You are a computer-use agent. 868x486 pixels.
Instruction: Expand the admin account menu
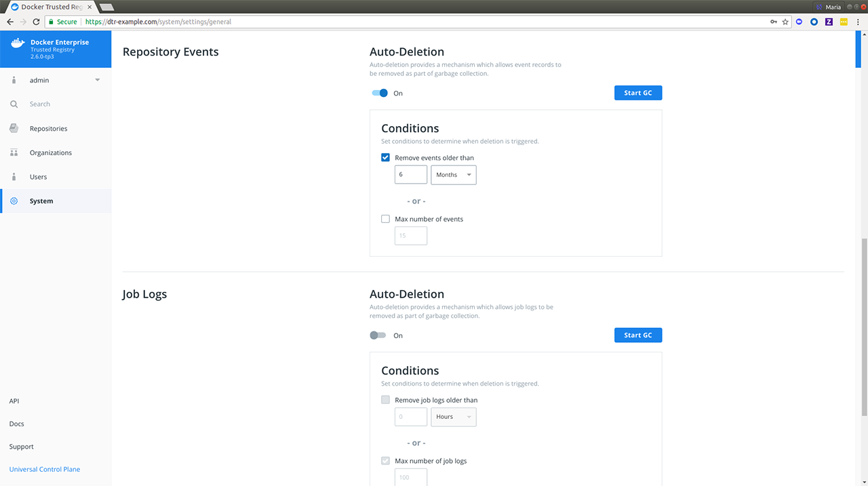tap(97, 81)
